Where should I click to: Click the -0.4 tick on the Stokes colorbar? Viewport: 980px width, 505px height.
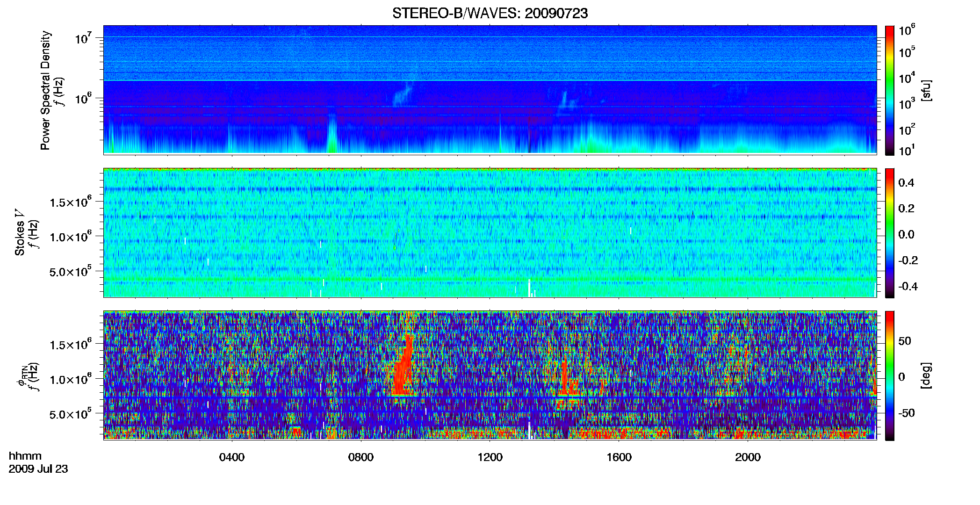908,286
